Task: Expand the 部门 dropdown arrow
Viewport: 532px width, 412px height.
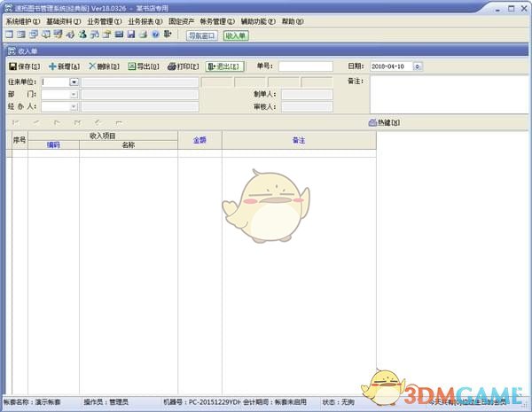Action: pos(74,95)
